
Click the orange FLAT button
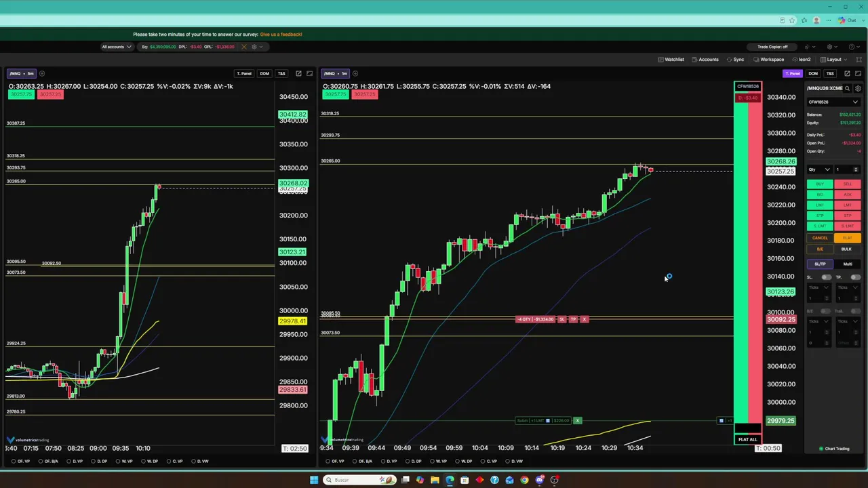pos(848,238)
